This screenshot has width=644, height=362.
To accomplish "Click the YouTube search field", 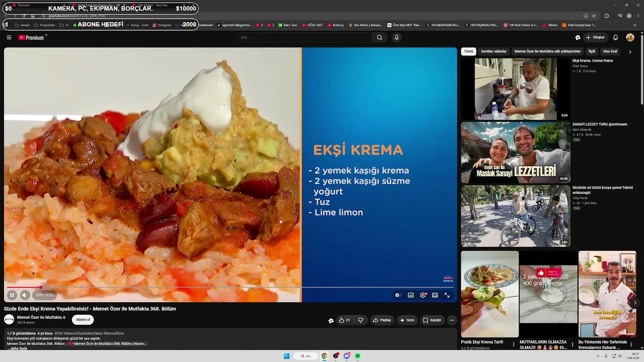I will [x=304, y=37].
